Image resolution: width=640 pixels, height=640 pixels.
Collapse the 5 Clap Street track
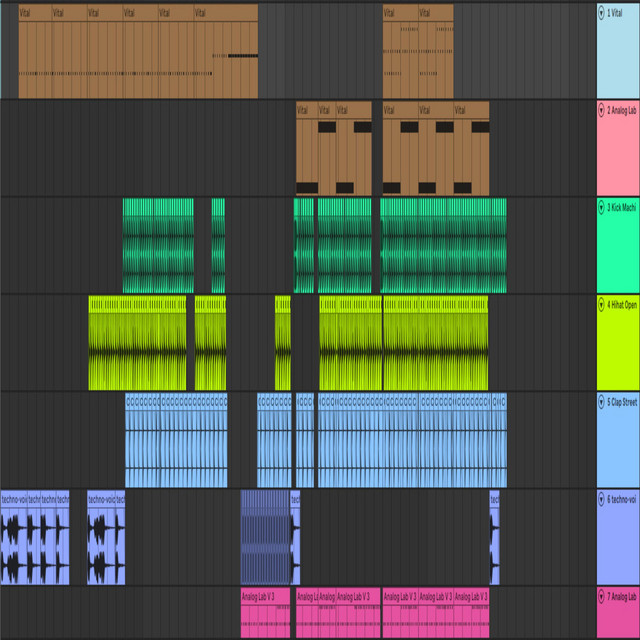pyautogui.click(x=601, y=402)
